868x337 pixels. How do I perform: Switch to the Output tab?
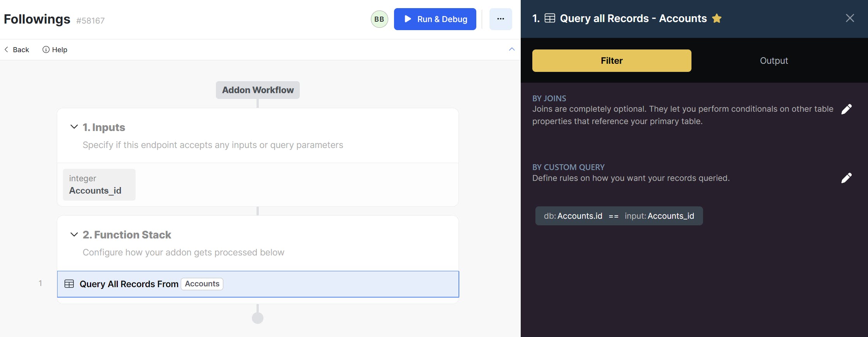(x=774, y=61)
